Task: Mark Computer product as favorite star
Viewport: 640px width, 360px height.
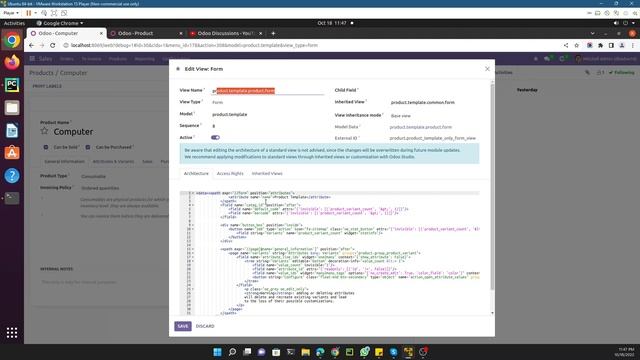Action: pos(44,131)
